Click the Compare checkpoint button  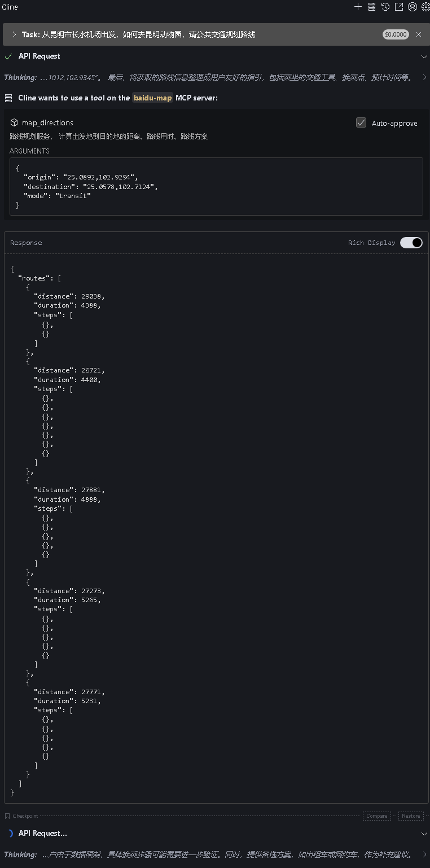click(376, 816)
